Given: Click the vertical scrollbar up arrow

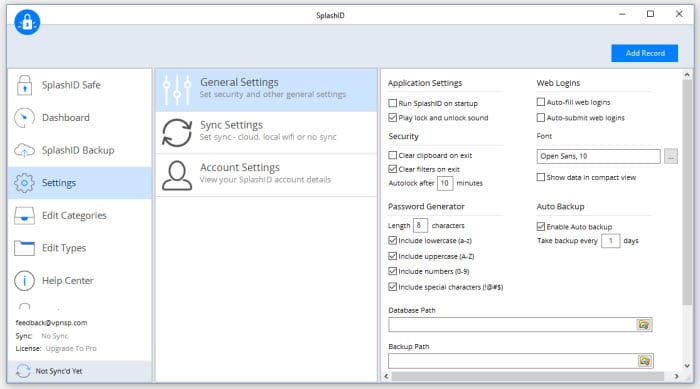Looking at the screenshot, I should point(687,75).
